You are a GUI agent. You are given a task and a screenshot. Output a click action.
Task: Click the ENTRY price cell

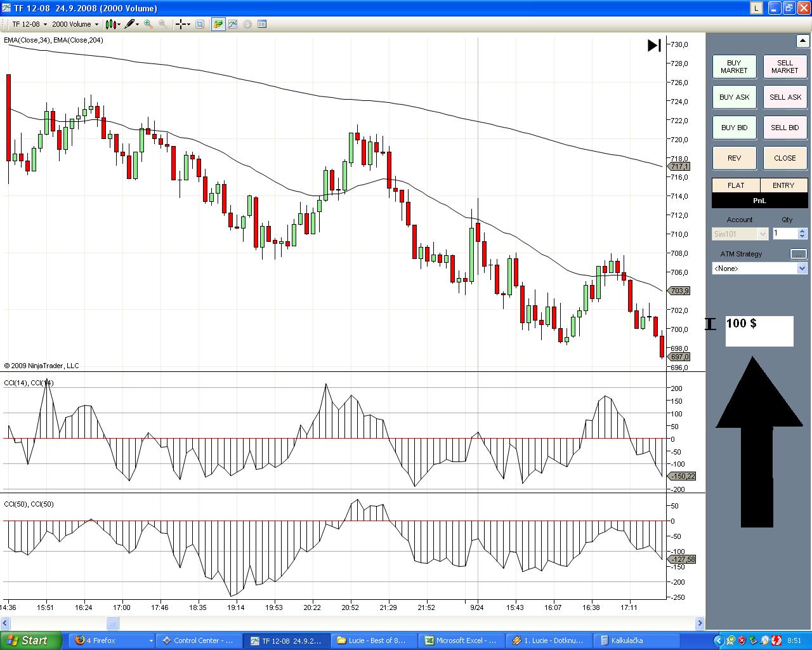tap(783, 185)
